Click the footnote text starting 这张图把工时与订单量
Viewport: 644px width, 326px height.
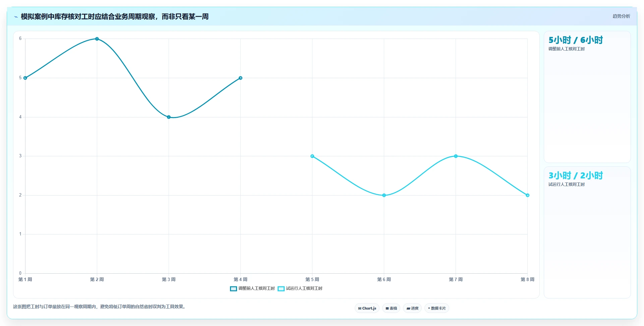point(99,307)
